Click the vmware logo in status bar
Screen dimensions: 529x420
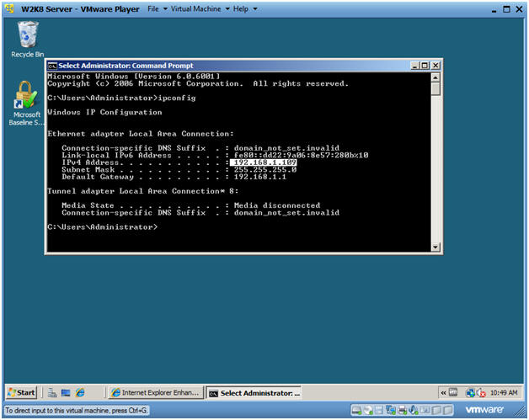484,410
